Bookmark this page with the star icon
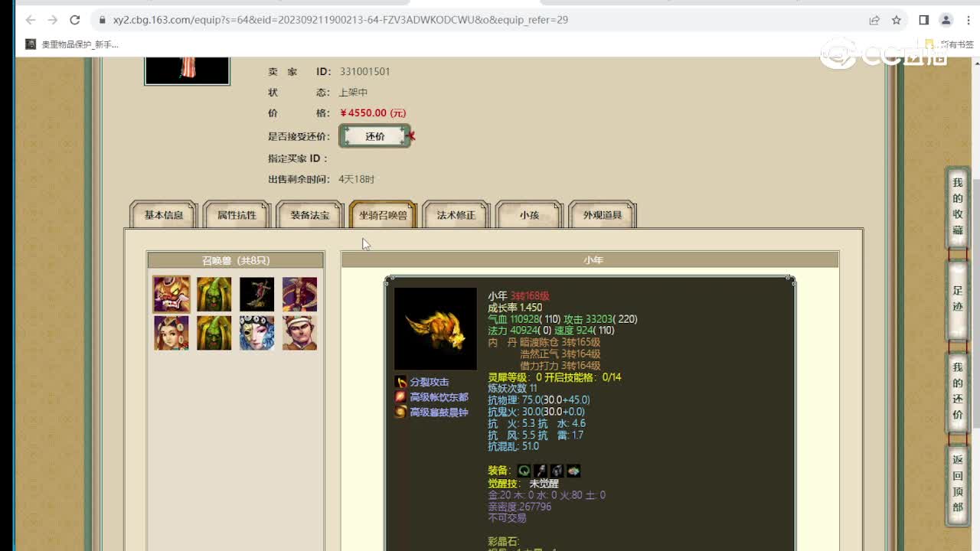 897,20
